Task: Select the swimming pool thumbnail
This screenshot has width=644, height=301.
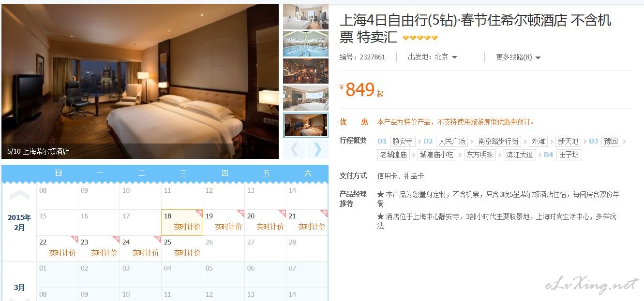Action: [306, 44]
